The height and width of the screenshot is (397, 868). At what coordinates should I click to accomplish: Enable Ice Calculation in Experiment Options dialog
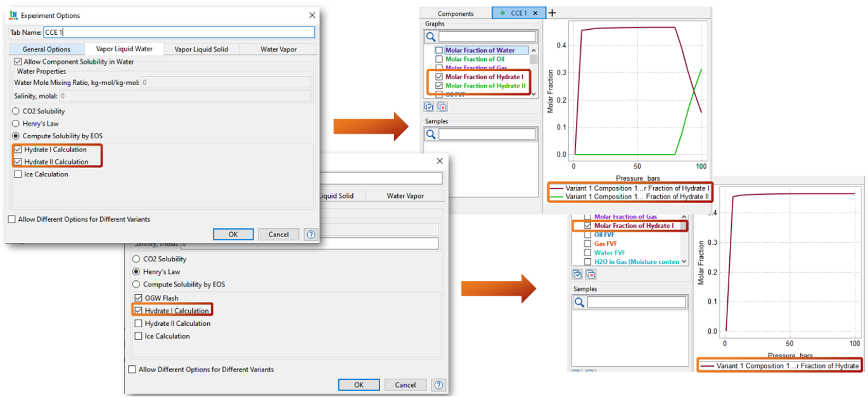coord(18,174)
